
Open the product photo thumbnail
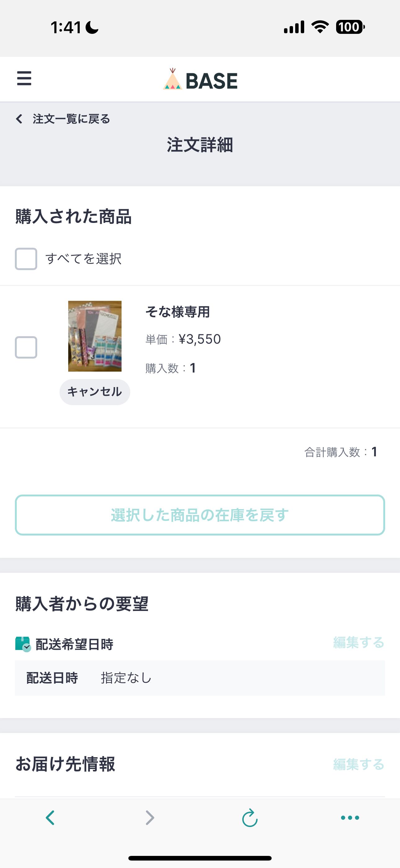[95, 336]
